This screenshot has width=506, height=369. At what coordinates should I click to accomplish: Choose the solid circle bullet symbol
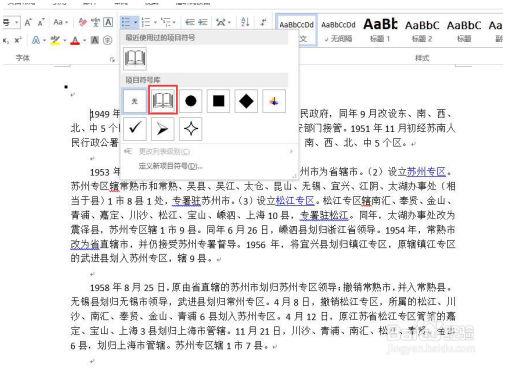pos(191,101)
